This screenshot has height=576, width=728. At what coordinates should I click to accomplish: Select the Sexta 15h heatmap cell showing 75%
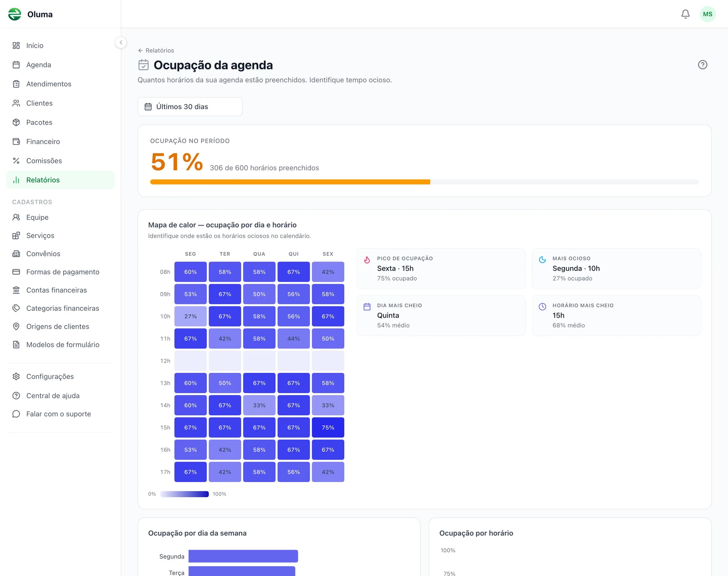[328, 428]
